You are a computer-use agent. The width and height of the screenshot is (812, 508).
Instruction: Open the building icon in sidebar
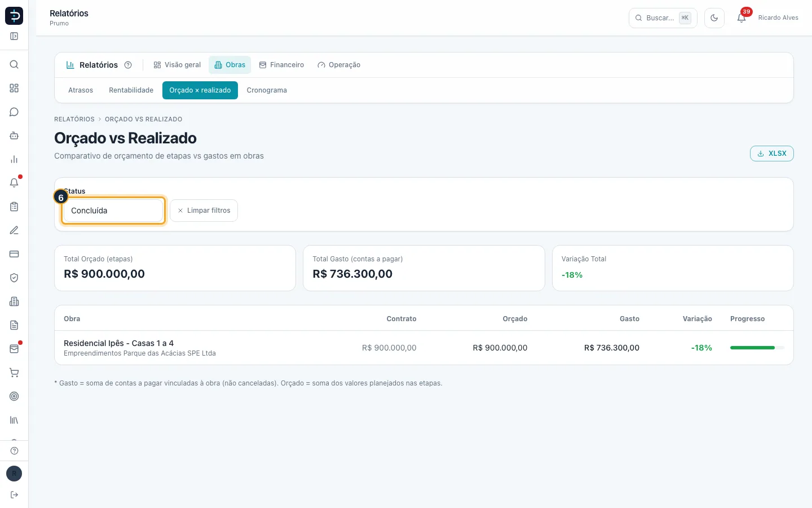[x=14, y=301]
